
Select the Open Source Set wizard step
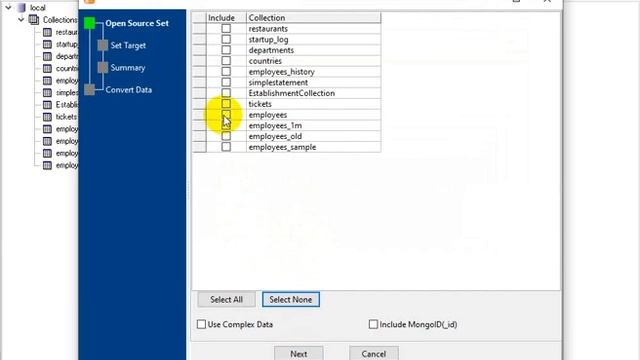pos(137,23)
